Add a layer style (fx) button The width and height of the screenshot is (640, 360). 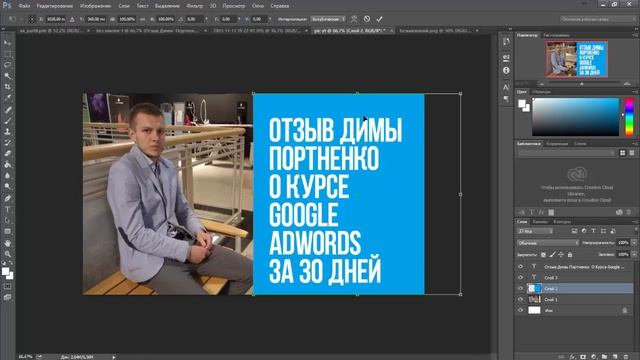tap(573, 357)
